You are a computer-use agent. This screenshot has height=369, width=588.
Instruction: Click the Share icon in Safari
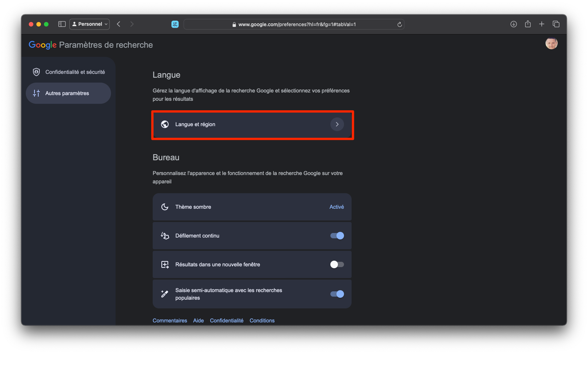click(528, 24)
